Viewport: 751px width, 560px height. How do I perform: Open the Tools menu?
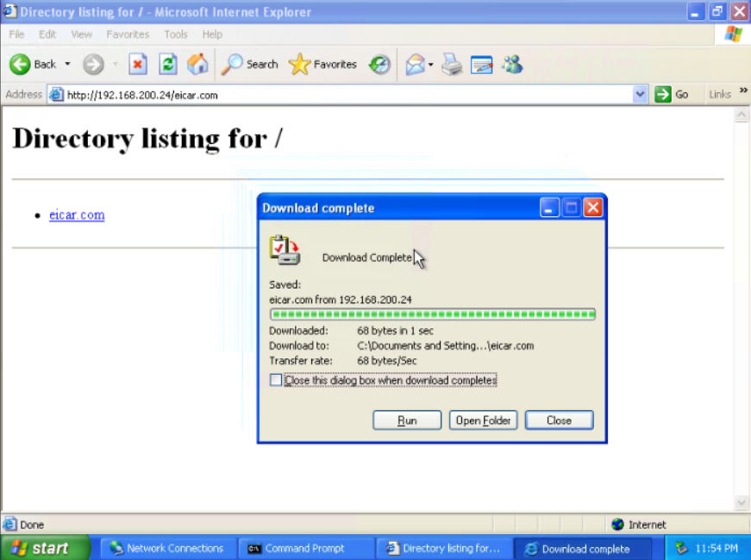(x=175, y=34)
